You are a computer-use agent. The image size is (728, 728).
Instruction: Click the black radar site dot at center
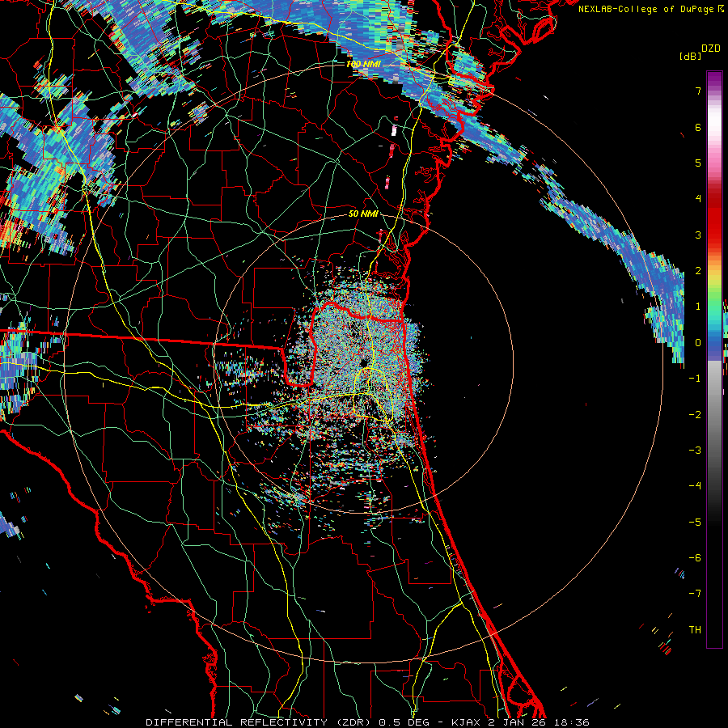coord(363,362)
